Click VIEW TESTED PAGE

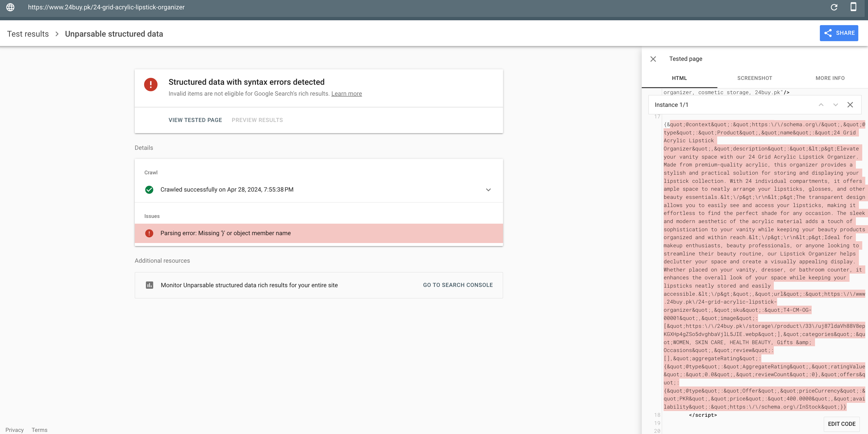(195, 120)
